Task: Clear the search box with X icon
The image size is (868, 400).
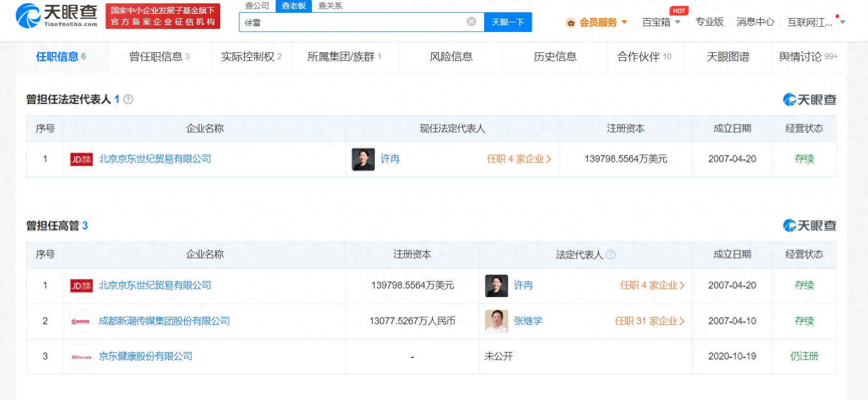Action: coord(471,21)
